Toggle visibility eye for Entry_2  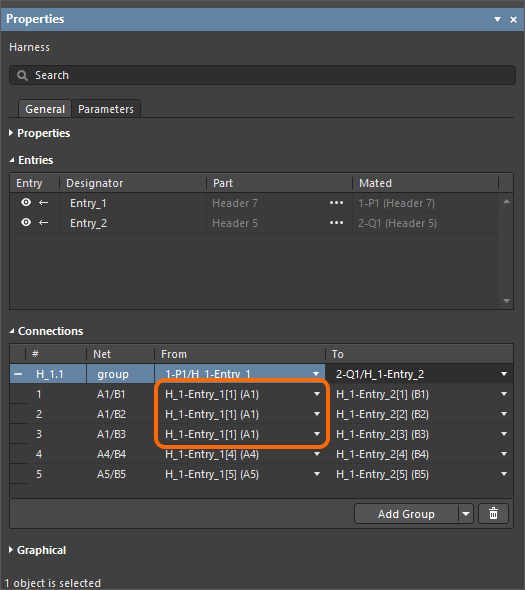pos(26,222)
